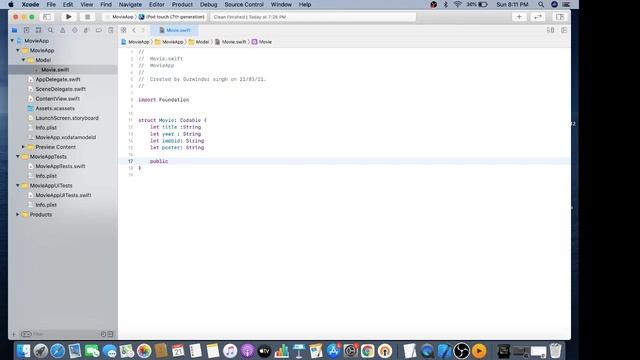Click the Model folder in jump bar
Screen dimensions: 640x360
coord(199,42)
